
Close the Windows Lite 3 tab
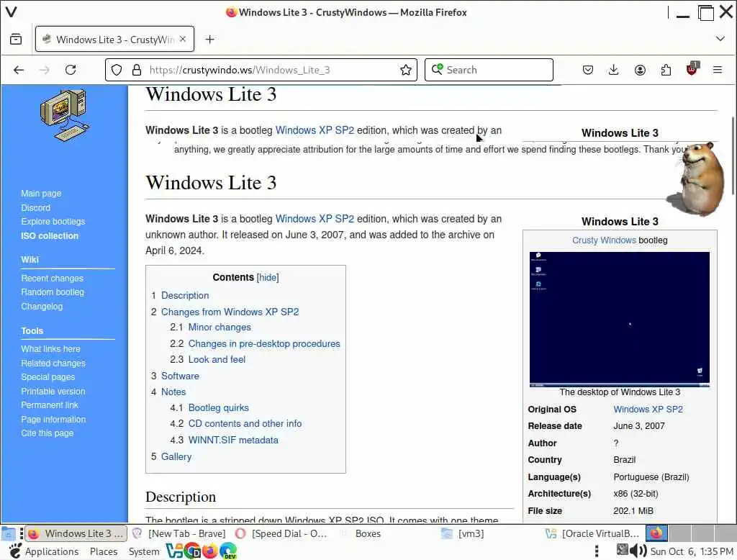pos(183,39)
